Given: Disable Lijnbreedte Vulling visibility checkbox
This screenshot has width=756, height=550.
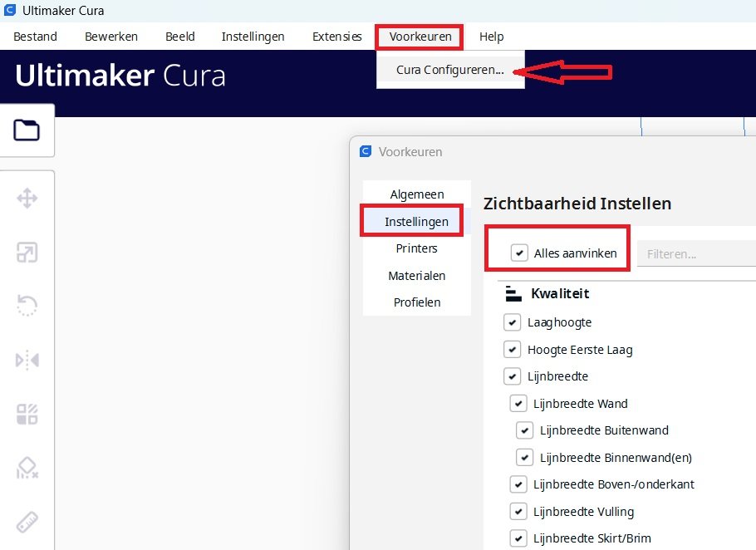Looking at the screenshot, I should [518, 512].
